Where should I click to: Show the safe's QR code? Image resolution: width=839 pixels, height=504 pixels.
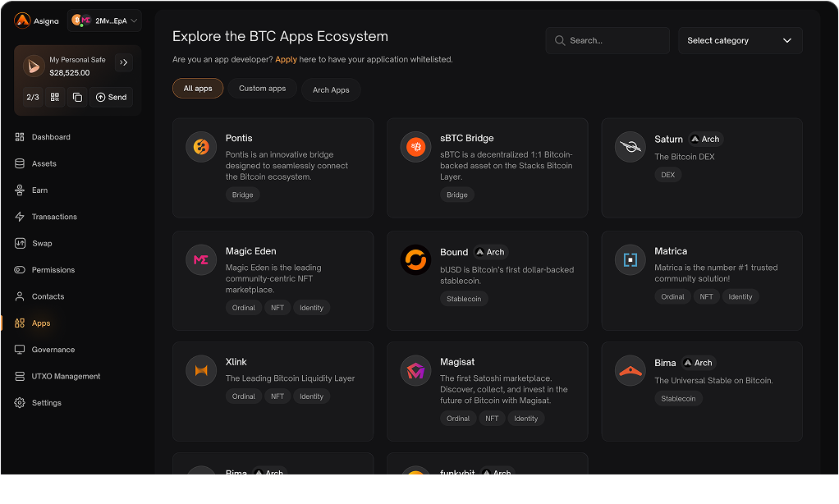pos(55,97)
